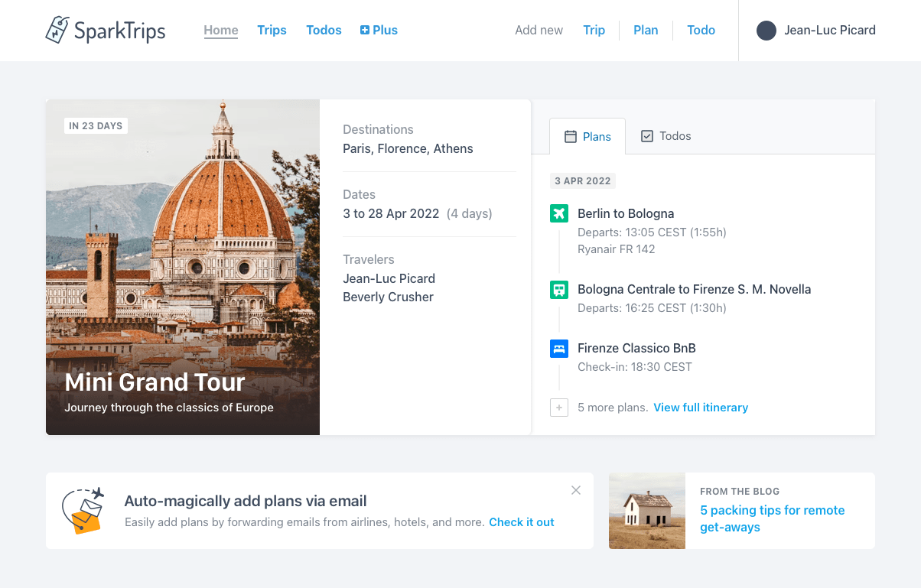Add a new Trip from header
Screen dimensions: 921x588
[x=594, y=31]
